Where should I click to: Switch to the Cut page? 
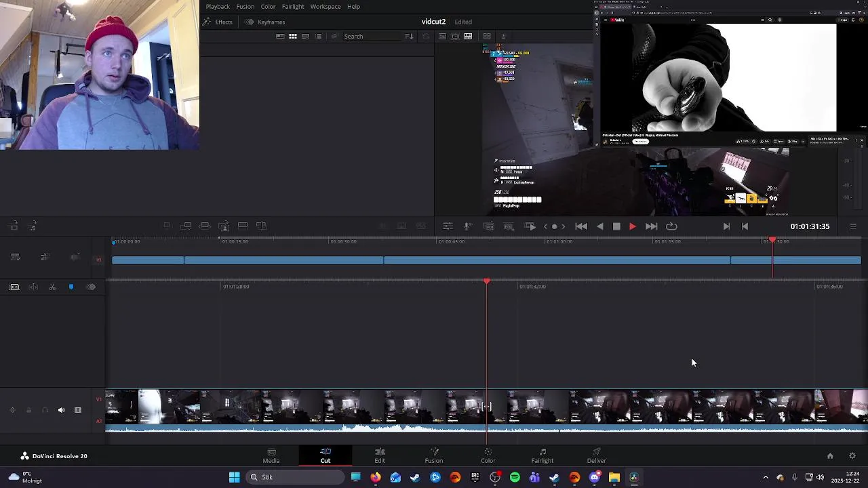point(325,455)
